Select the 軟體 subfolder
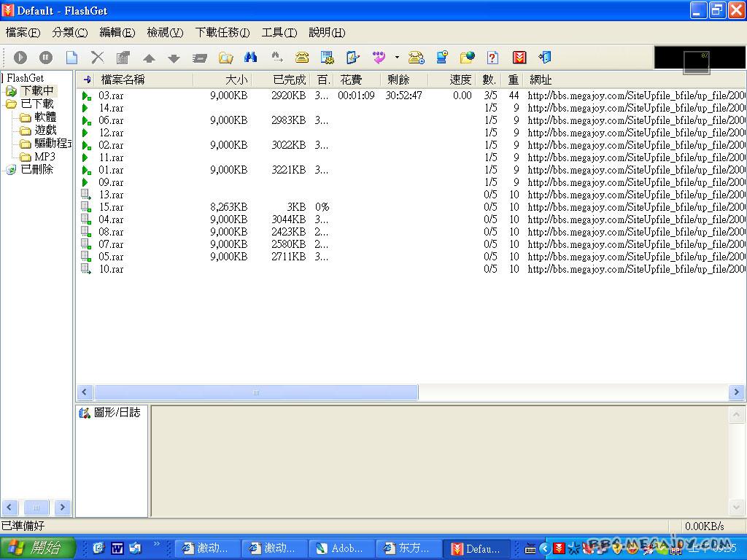Image resolution: width=747 pixels, height=560 pixels. tap(45, 117)
